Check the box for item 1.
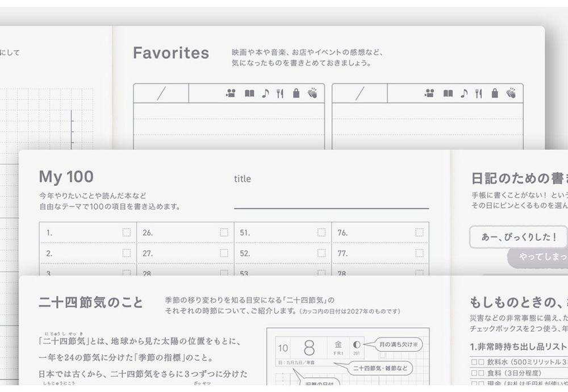 coord(127,232)
